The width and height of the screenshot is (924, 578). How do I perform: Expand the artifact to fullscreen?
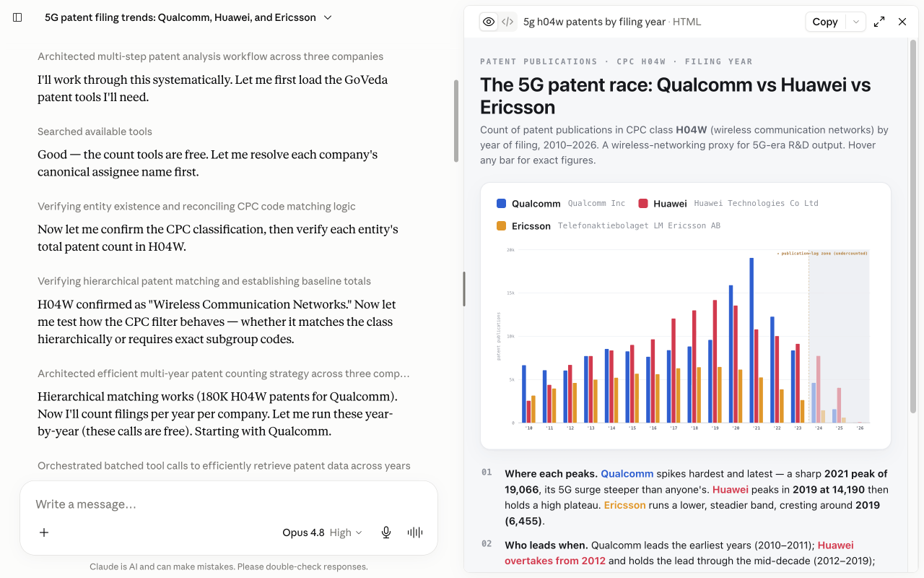(879, 22)
